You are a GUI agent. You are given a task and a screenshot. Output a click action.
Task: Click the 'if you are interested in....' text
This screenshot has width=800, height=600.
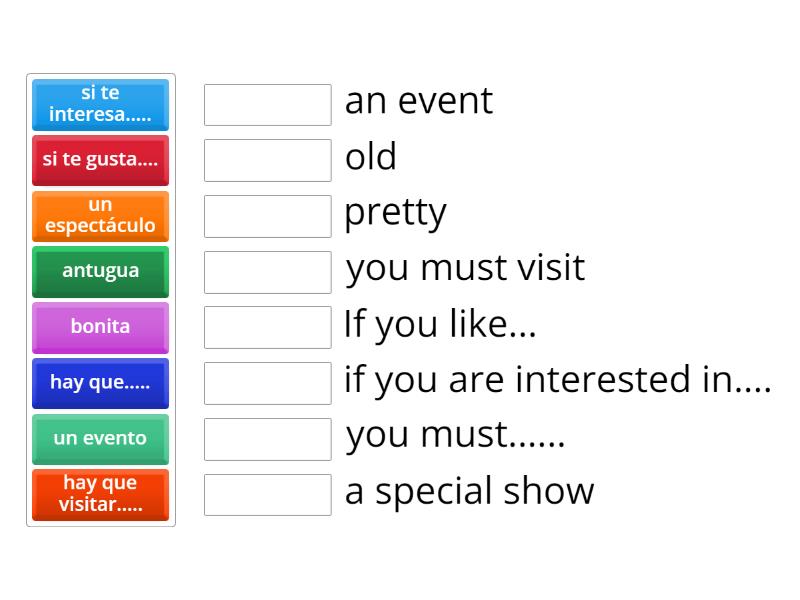[x=557, y=380]
